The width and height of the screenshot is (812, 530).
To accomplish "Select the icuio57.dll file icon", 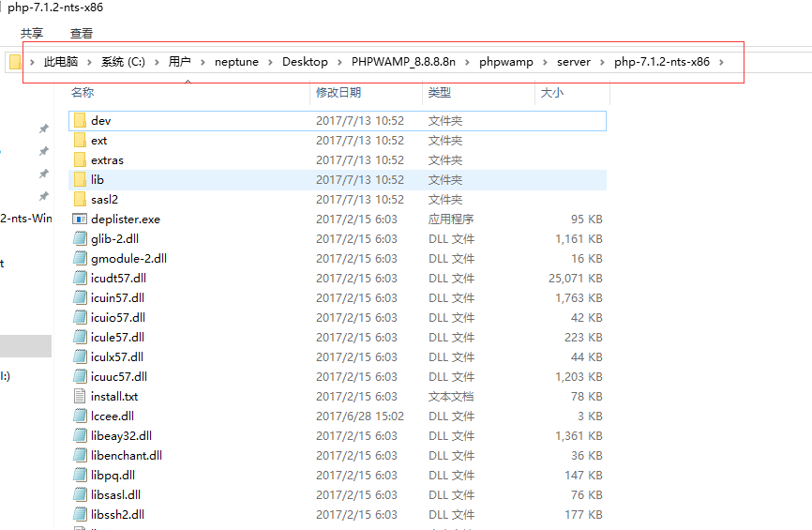I will (80, 318).
